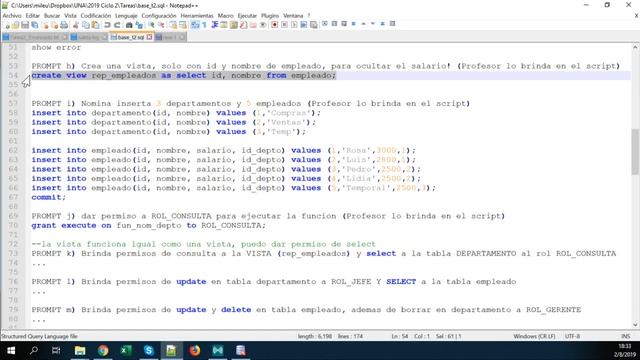Viewport: 640px width, 360px height.
Task: Open the Editar menu
Action: click(x=33, y=16)
